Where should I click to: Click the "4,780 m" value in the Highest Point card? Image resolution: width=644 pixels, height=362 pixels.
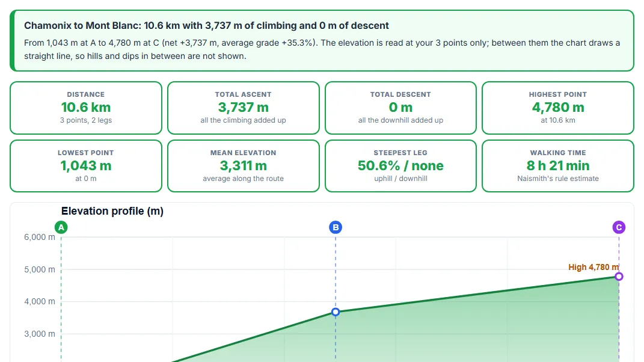(x=558, y=107)
